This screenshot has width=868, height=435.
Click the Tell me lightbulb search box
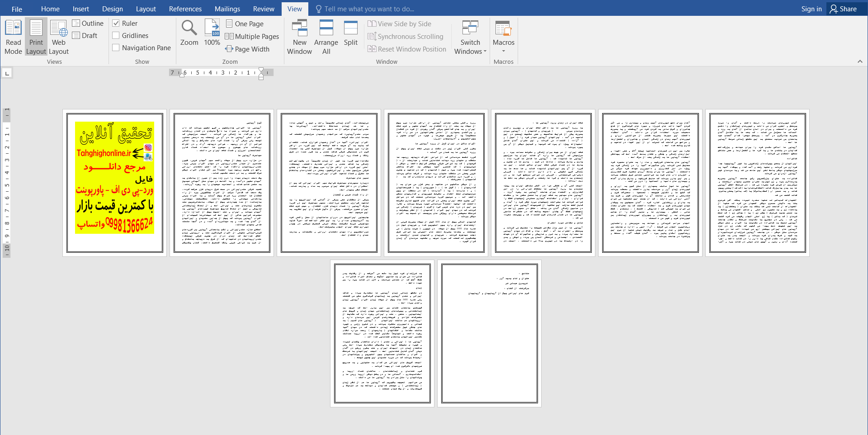(364, 9)
